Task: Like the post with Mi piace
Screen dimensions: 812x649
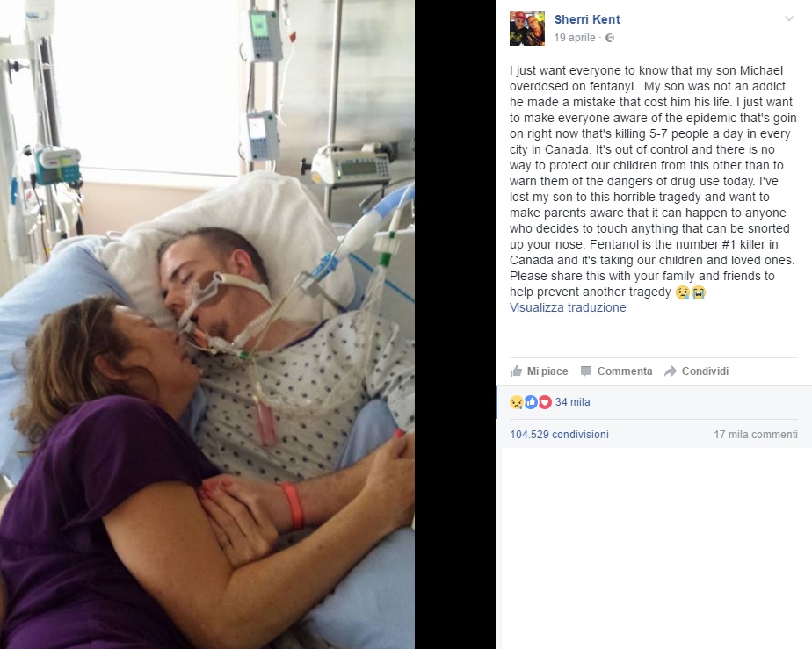Action: (539, 371)
